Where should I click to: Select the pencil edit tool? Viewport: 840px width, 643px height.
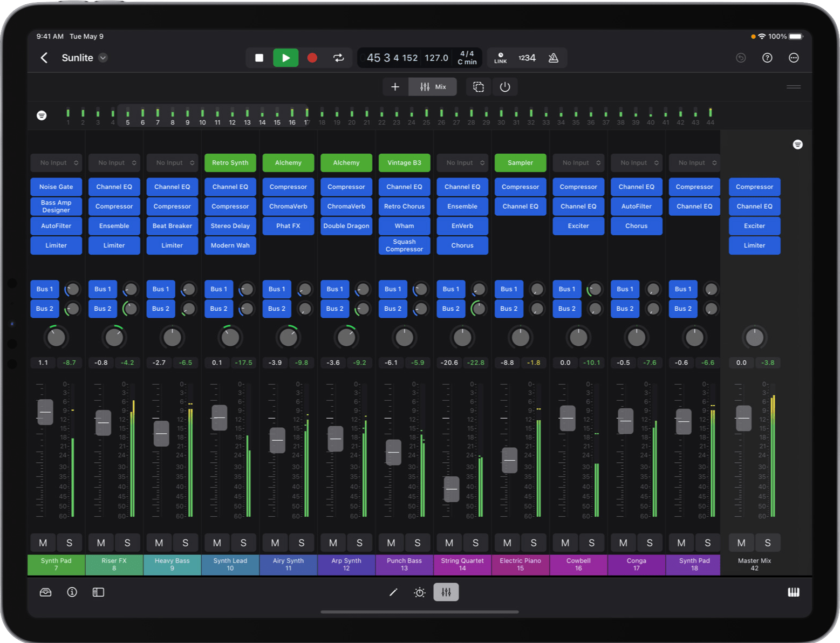(393, 592)
